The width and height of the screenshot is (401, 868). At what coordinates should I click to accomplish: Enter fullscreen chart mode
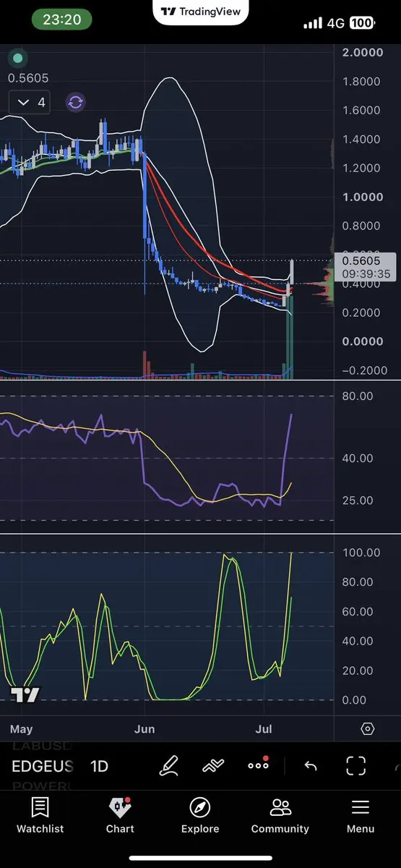[355, 766]
